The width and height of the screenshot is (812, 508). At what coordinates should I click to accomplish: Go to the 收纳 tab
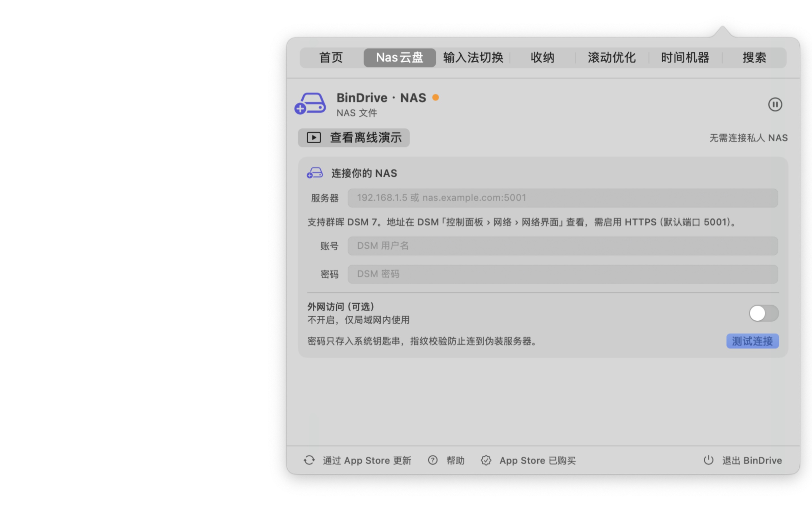[542, 58]
